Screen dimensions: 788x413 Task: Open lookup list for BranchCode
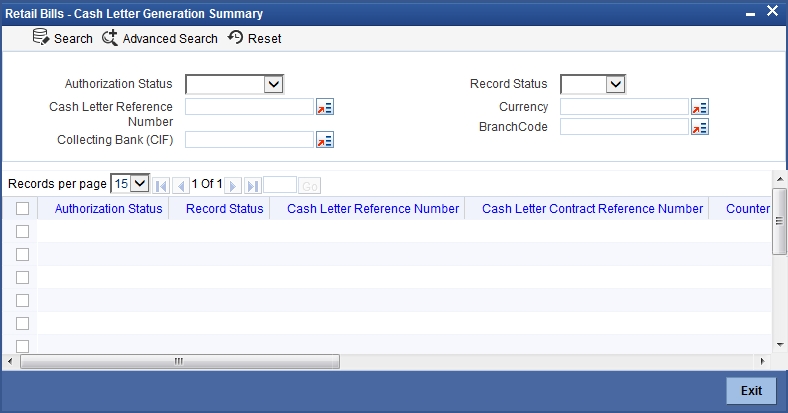pos(700,127)
